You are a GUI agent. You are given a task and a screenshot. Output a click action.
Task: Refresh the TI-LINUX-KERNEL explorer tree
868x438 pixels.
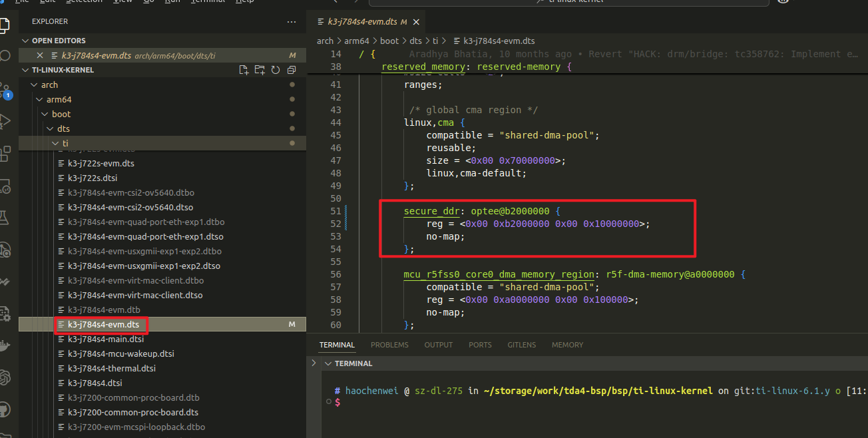[x=276, y=70]
